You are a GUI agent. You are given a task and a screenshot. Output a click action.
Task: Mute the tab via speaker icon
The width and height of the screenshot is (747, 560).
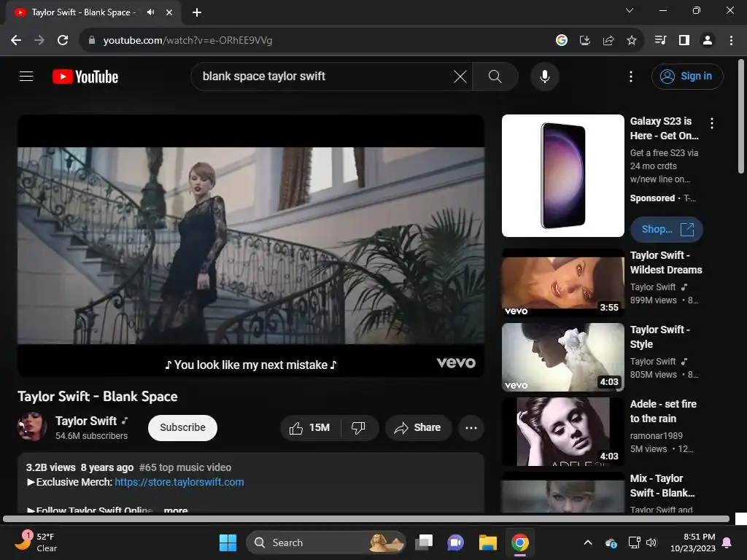(x=150, y=12)
